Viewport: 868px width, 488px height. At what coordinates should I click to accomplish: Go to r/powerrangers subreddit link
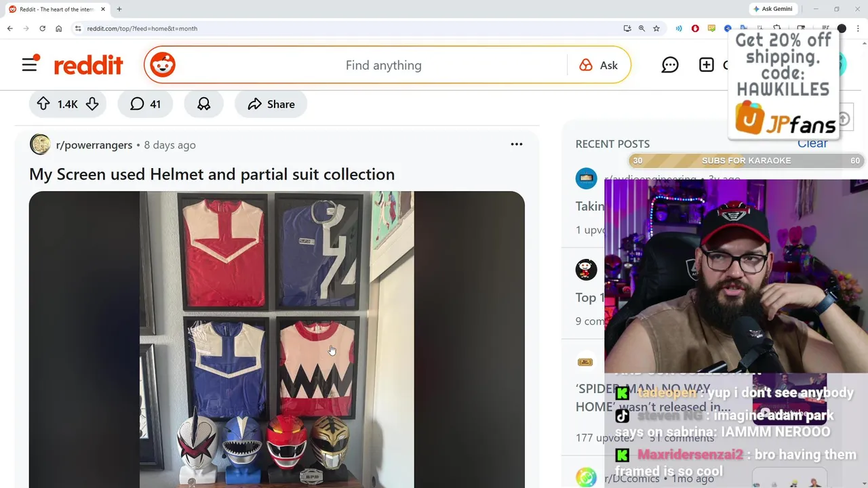[94, 145]
